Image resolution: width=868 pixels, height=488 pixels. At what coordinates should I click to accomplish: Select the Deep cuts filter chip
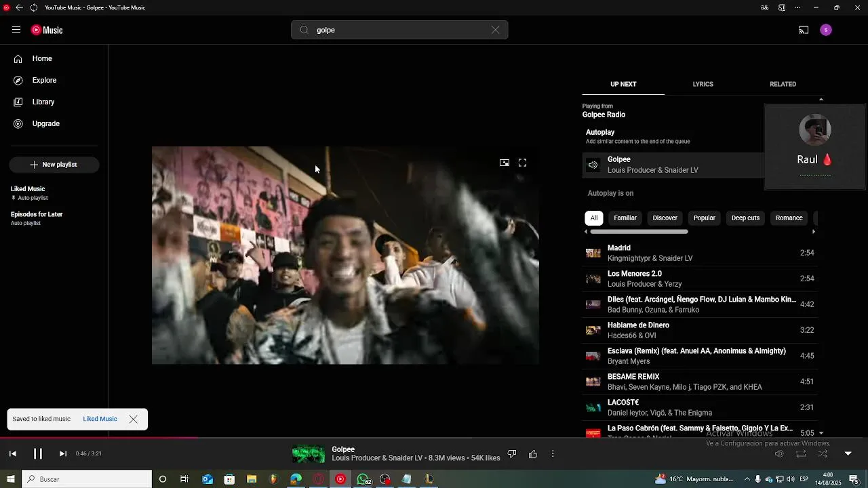745,218
